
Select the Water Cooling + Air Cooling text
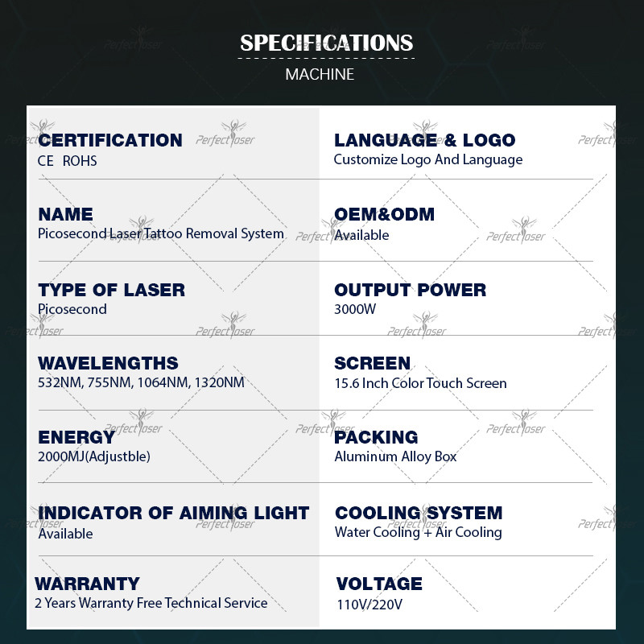coord(418,532)
